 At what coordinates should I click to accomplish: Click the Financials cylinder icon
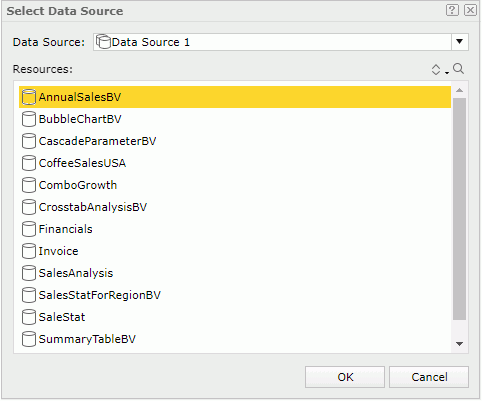29,229
